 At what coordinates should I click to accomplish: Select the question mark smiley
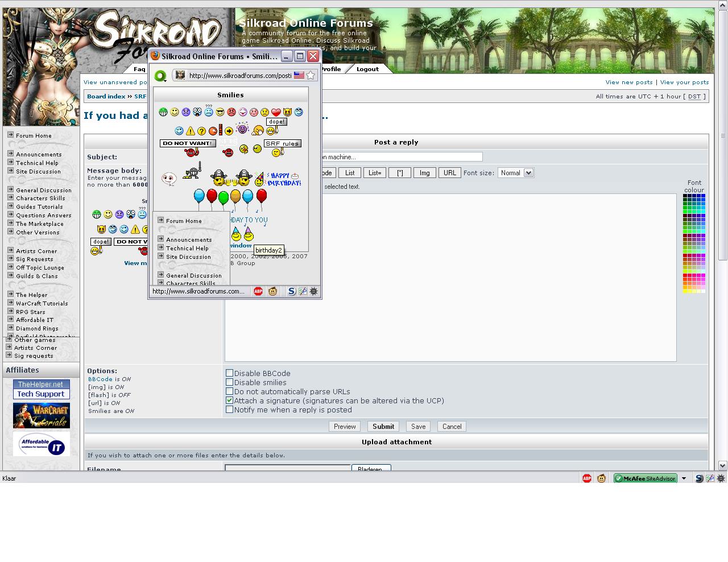pyautogui.click(x=201, y=131)
